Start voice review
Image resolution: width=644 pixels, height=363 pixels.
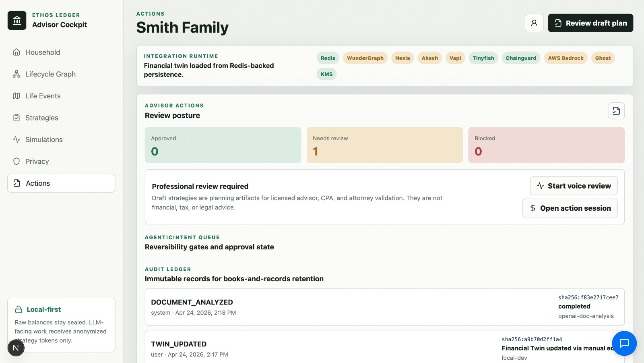tap(574, 186)
